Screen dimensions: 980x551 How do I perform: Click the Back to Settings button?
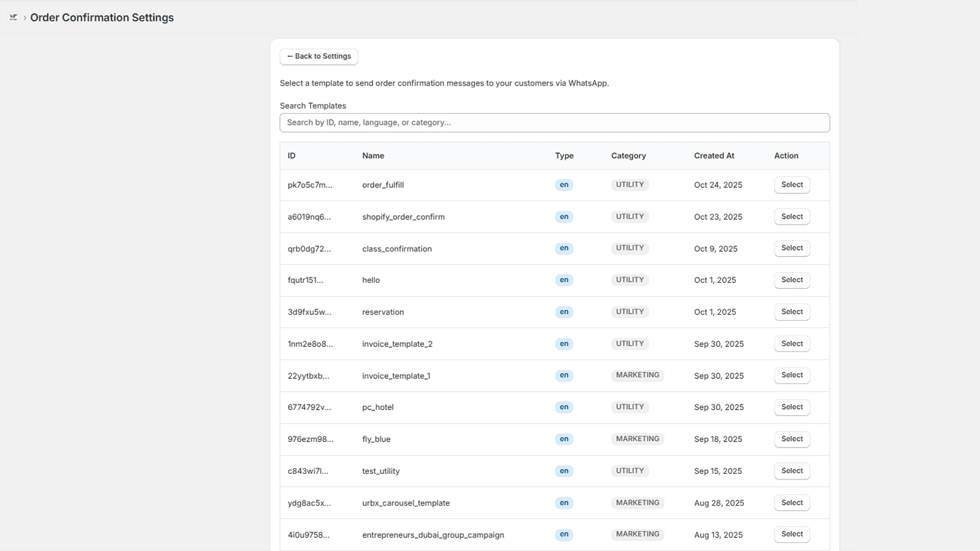click(x=319, y=56)
